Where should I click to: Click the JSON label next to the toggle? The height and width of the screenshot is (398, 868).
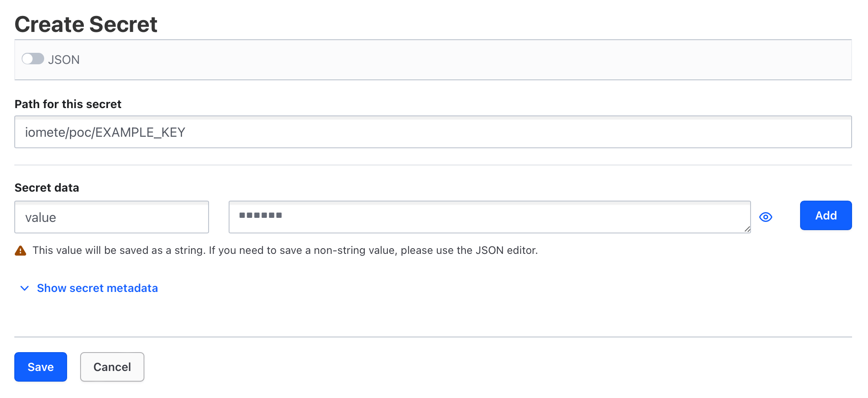click(x=64, y=60)
